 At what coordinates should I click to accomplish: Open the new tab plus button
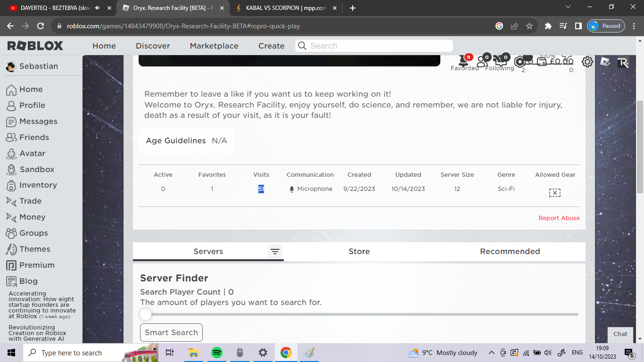coord(353,8)
